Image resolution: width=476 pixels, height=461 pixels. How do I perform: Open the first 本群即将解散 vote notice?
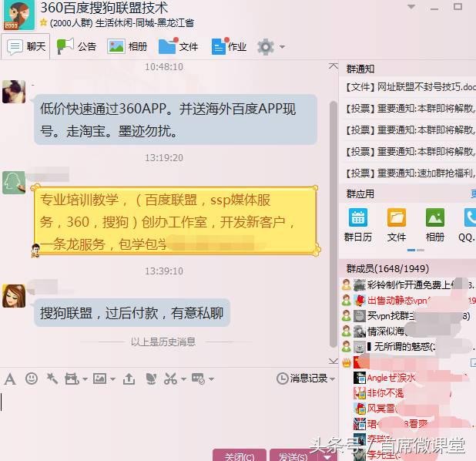[x=410, y=109]
